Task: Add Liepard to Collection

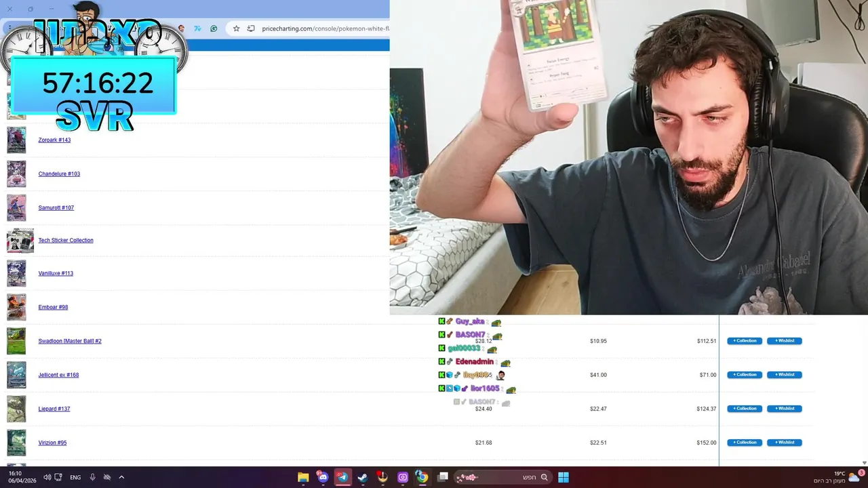Action: point(745,409)
